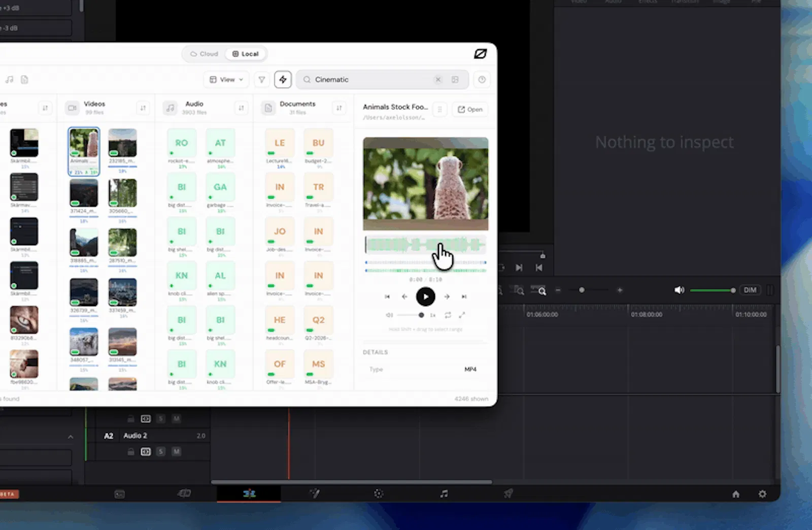The image size is (812, 530).
Task: Click the Audio column note icon
Action: pyautogui.click(x=170, y=108)
